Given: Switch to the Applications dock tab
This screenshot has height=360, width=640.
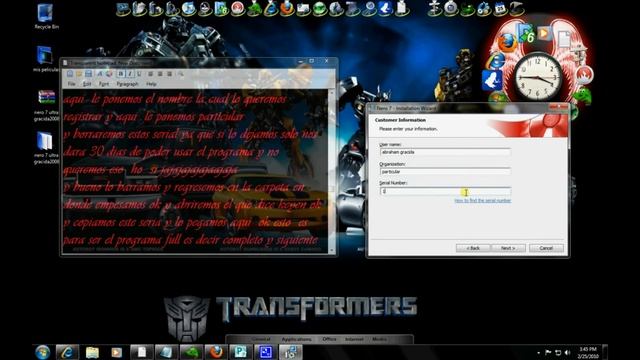Looking at the screenshot, I should click(x=297, y=339).
